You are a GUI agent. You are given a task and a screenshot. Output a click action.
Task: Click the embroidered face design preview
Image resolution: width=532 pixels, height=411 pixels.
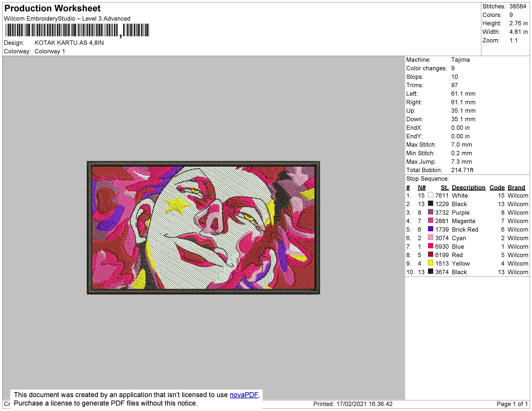pos(203,228)
